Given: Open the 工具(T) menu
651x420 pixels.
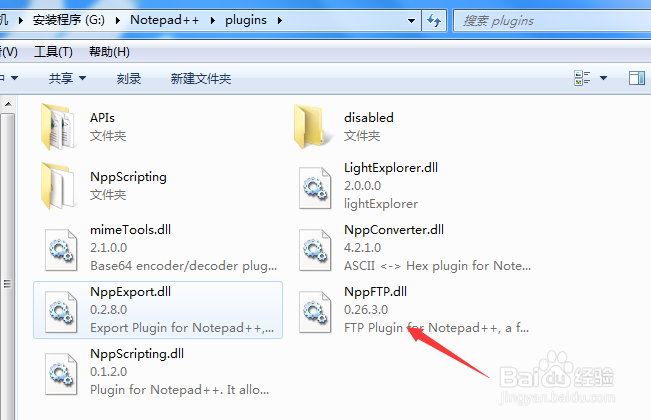Looking at the screenshot, I should [x=53, y=52].
